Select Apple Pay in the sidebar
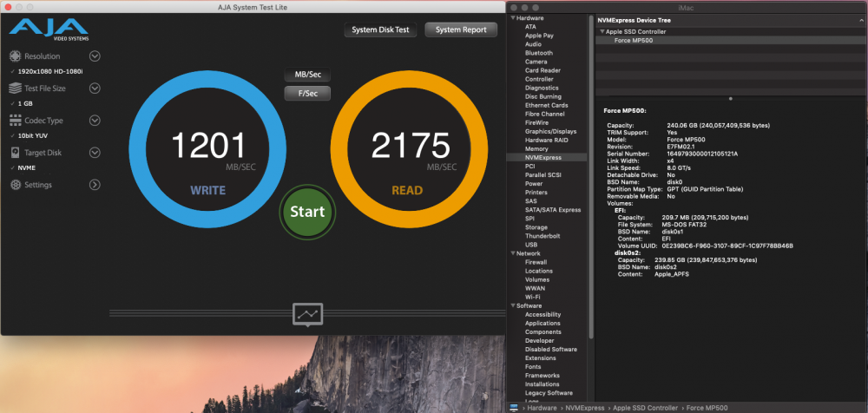 point(539,36)
